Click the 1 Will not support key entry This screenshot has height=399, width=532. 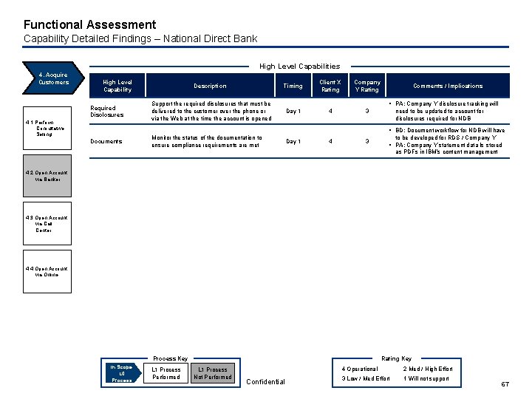point(426,378)
